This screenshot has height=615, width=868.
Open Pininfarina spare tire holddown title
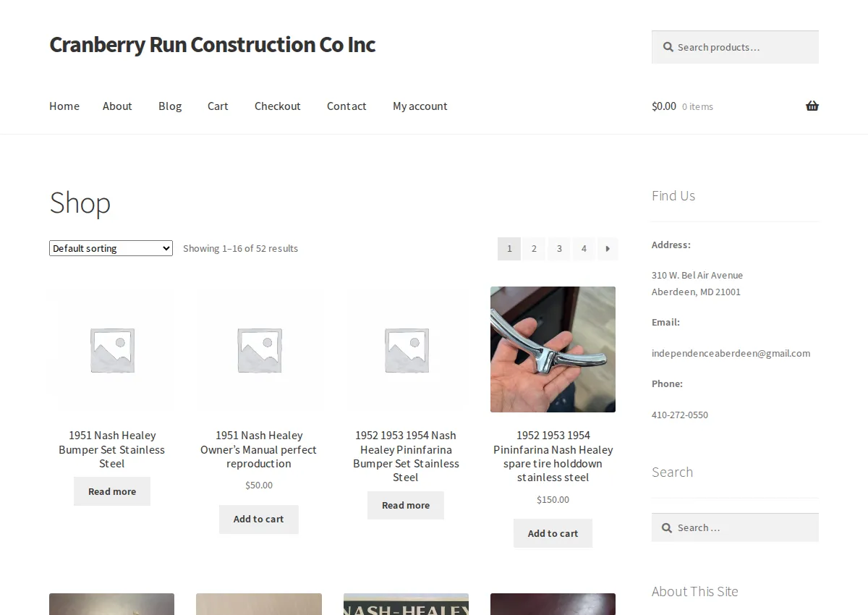click(x=553, y=456)
